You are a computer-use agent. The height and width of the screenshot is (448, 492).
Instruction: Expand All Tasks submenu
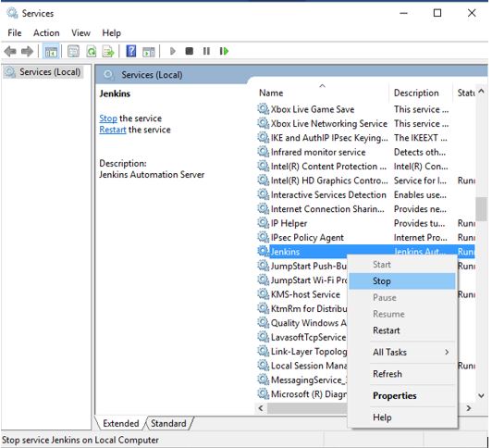tap(402, 353)
